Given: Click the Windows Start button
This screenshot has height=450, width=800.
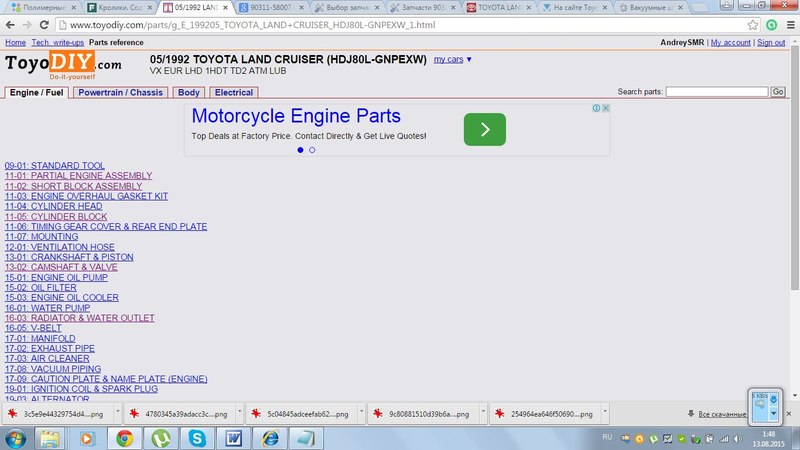Looking at the screenshot, I should click(x=16, y=437).
